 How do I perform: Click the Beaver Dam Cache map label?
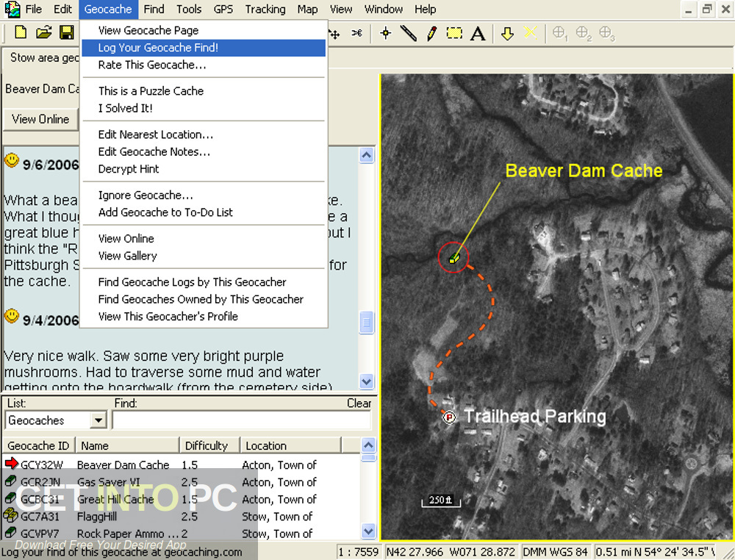coord(584,170)
